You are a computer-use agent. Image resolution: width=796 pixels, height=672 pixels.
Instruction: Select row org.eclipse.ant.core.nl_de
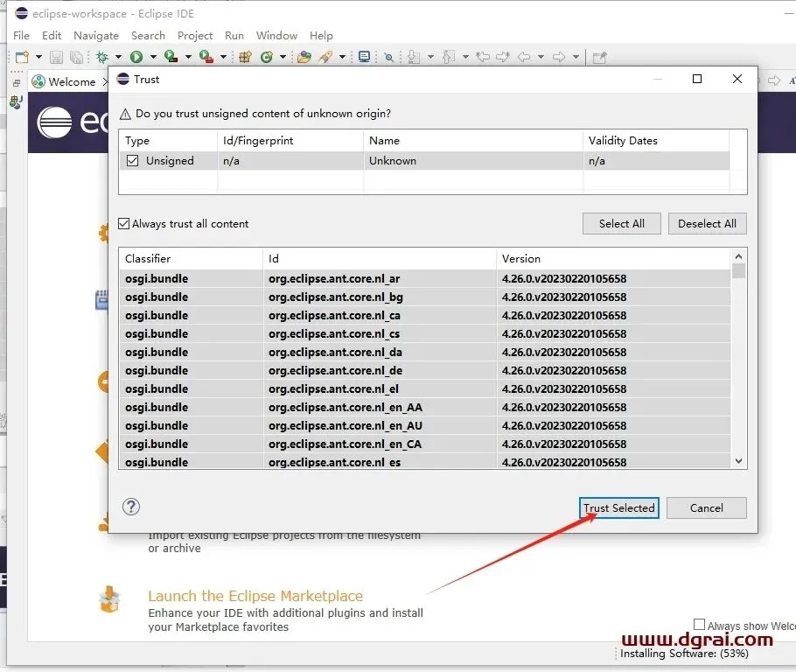coord(425,371)
